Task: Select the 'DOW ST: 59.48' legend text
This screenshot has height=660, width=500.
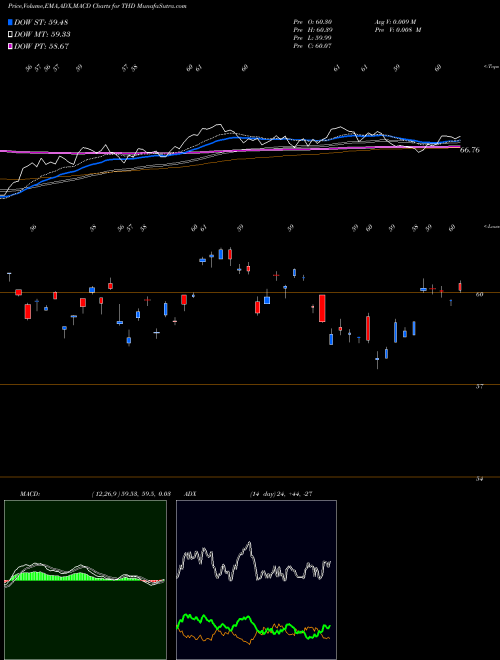Action: click(x=41, y=22)
